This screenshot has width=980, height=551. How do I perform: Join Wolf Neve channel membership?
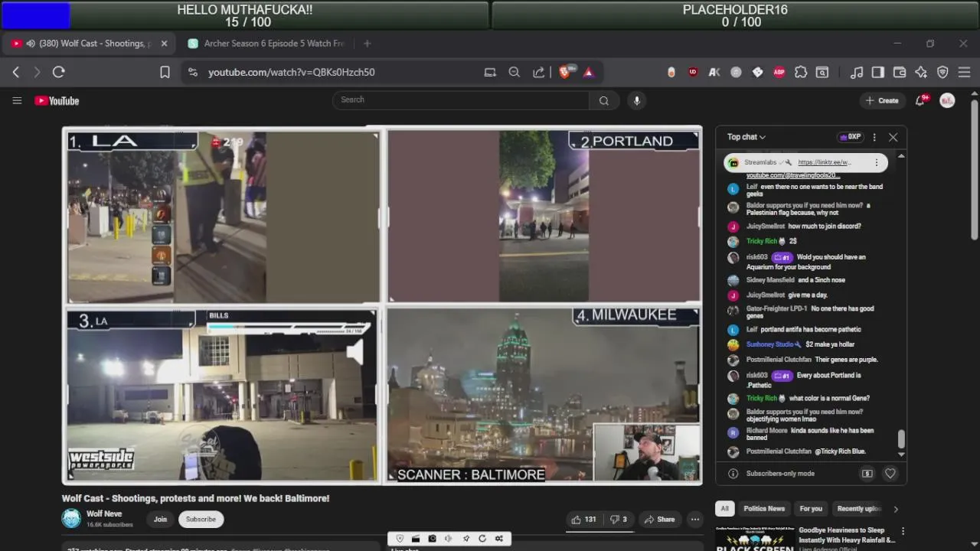pyautogui.click(x=160, y=519)
